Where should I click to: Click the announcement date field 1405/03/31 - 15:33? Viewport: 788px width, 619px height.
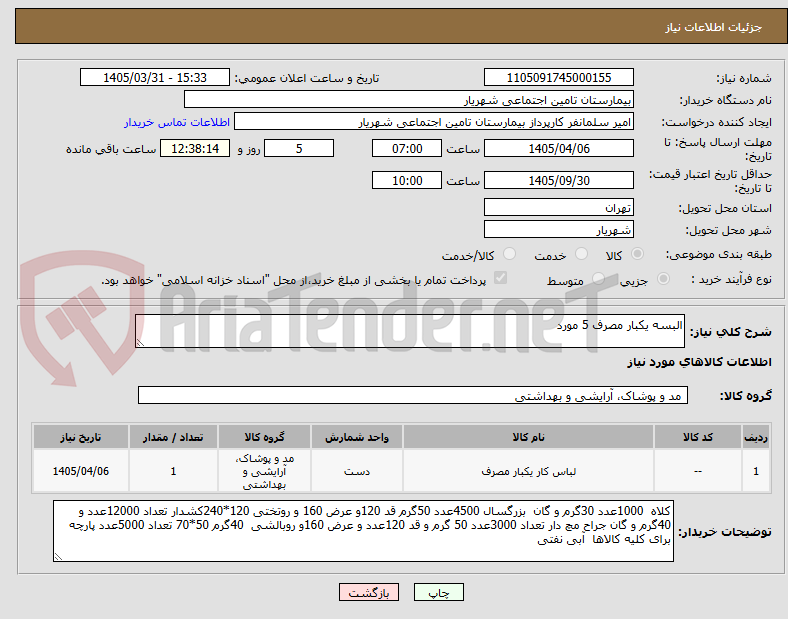coord(155,78)
